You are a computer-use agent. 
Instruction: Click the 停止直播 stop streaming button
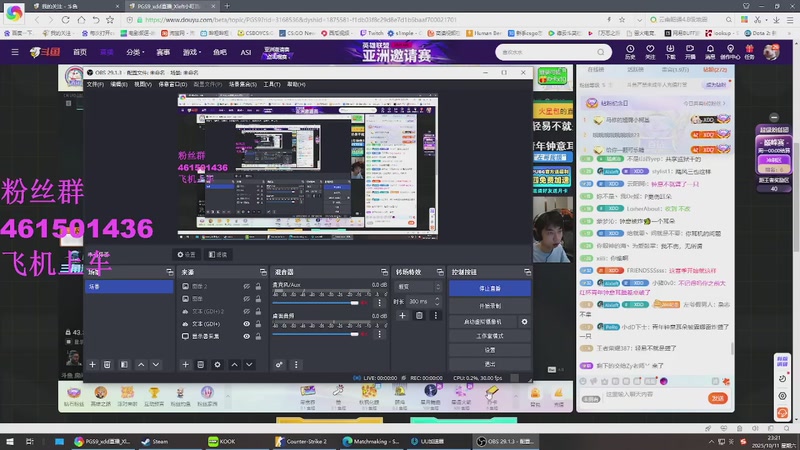tap(490, 288)
